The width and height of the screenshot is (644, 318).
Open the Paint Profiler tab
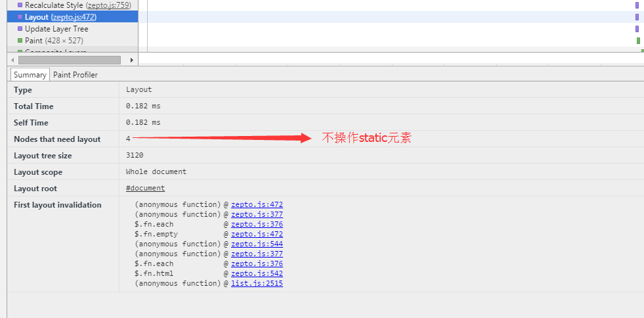(x=75, y=75)
